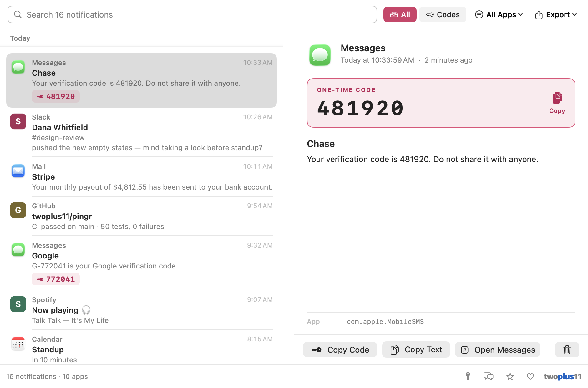Screen dimensions: 588x388
Task: Click the Spotify app icon
Action: coord(18,304)
